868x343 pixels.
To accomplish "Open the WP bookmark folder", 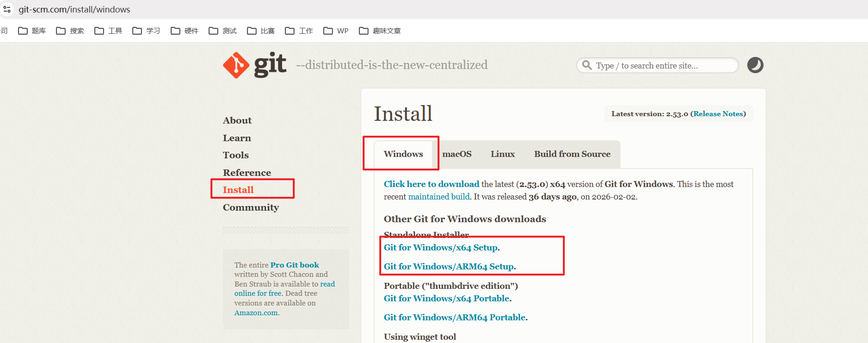I will (x=336, y=31).
